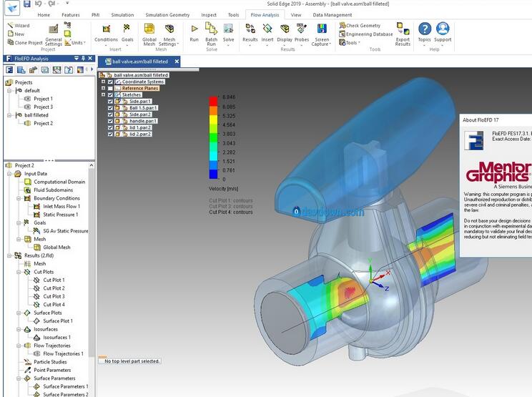Collapse the default projects node
Image resolution: width=532 pixels, height=397 pixels.
click(9, 91)
